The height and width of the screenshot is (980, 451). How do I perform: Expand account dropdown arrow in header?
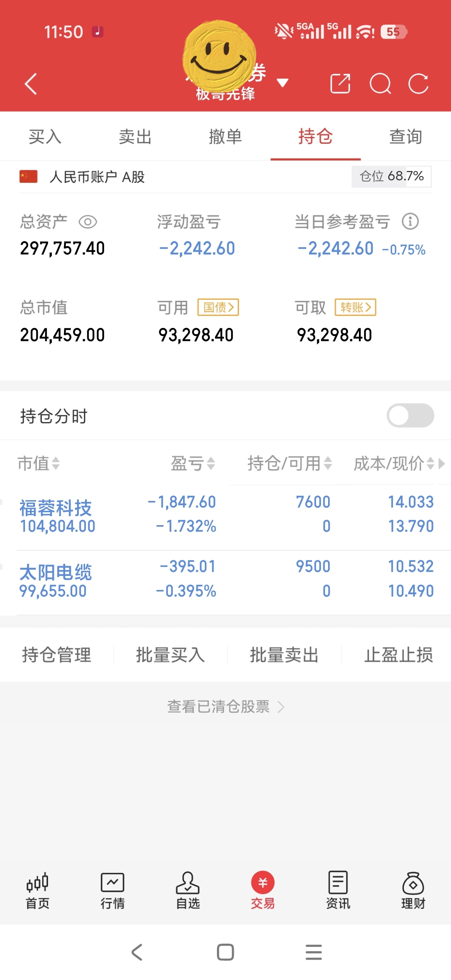(x=282, y=83)
